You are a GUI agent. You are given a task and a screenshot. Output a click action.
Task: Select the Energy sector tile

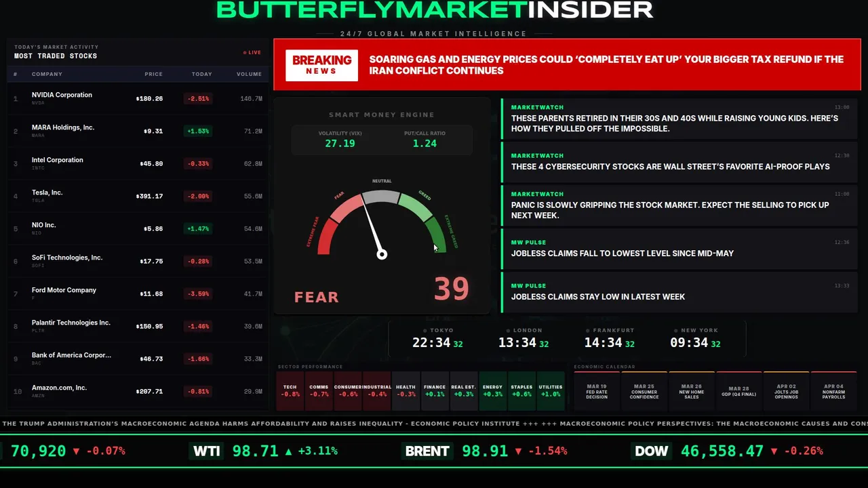[493, 391]
